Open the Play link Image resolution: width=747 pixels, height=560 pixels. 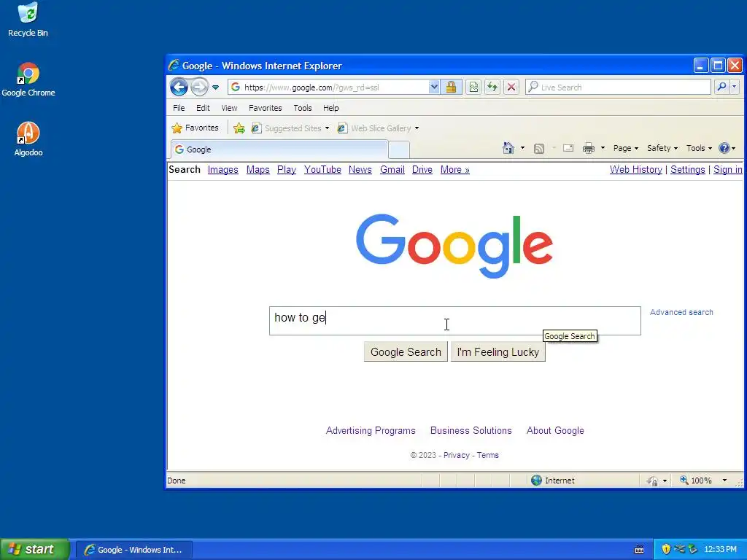tap(286, 169)
